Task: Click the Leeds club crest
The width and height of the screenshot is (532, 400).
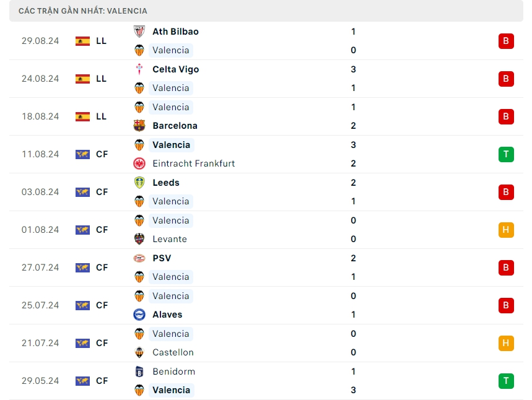Action: coord(139,183)
